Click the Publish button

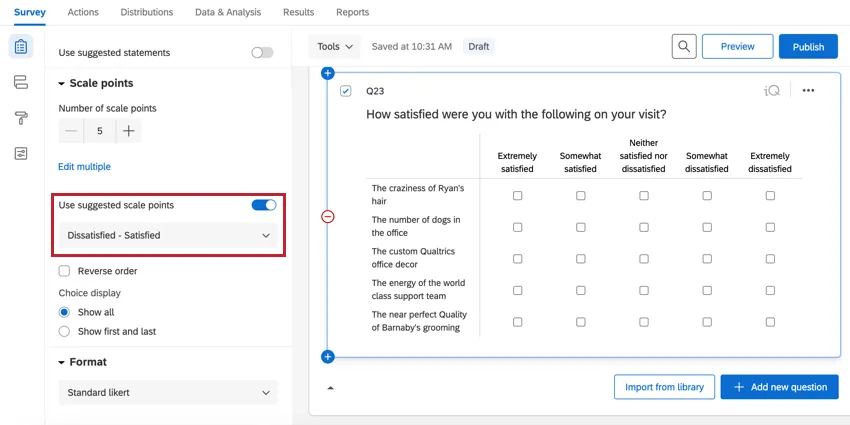pyautogui.click(x=807, y=47)
